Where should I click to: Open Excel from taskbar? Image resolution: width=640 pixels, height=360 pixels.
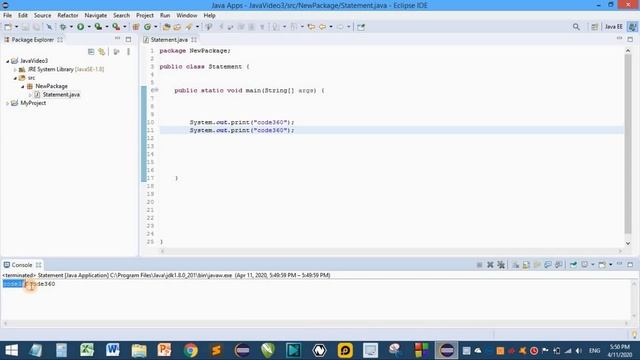click(x=87, y=350)
